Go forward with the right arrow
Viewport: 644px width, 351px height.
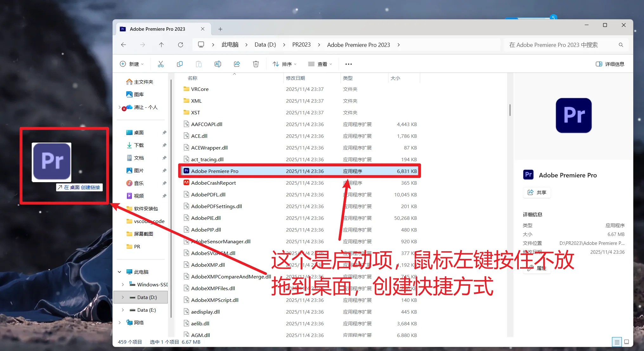coord(143,45)
